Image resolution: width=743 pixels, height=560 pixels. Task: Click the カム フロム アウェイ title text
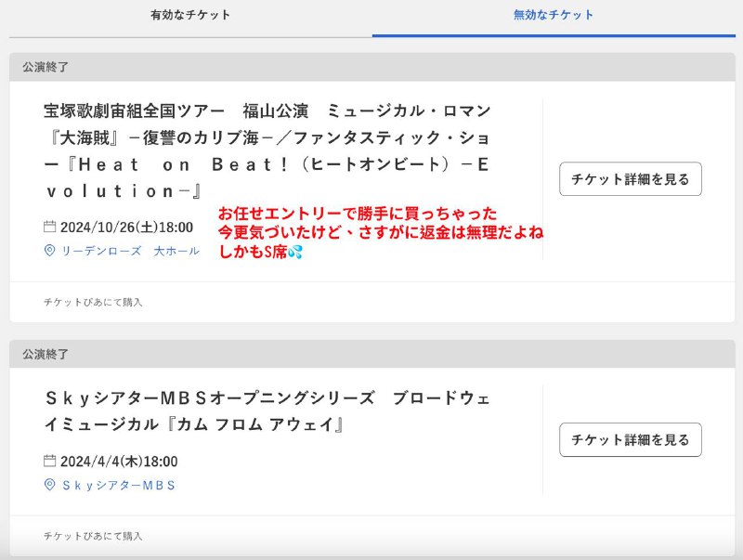[260, 413]
